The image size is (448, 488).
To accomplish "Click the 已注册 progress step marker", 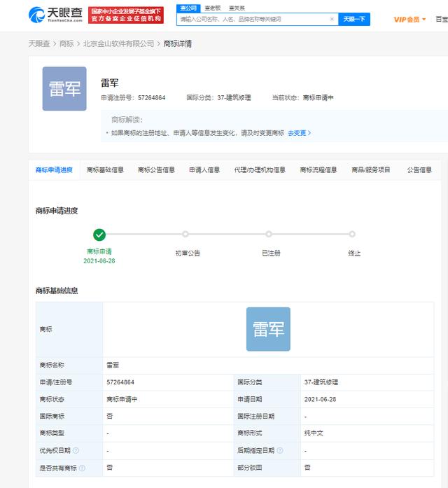I will tap(269, 234).
